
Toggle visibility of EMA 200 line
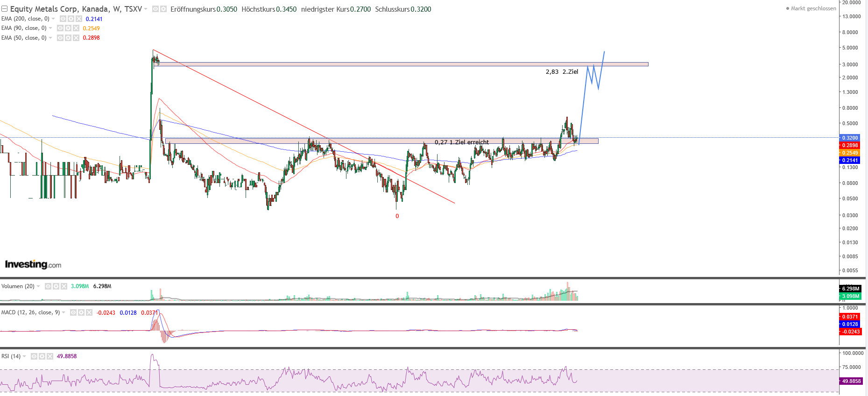(63, 19)
